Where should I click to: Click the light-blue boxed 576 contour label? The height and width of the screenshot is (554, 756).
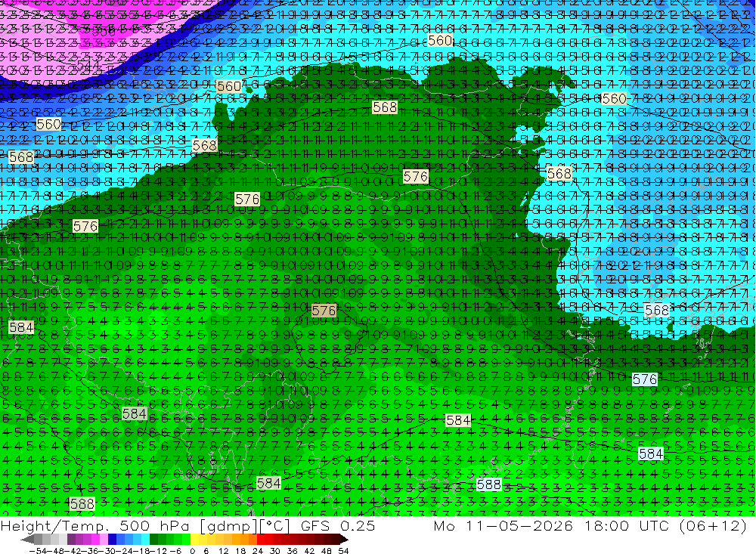click(x=645, y=379)
